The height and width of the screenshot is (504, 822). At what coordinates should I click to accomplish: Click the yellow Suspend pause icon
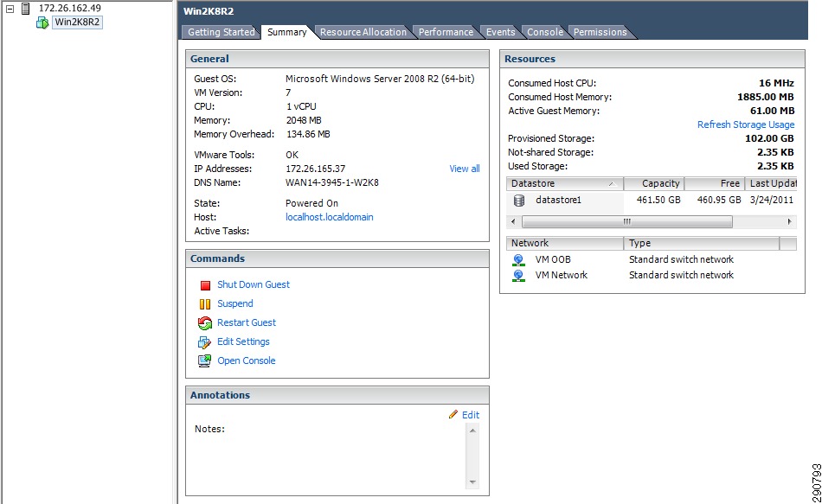205,303
